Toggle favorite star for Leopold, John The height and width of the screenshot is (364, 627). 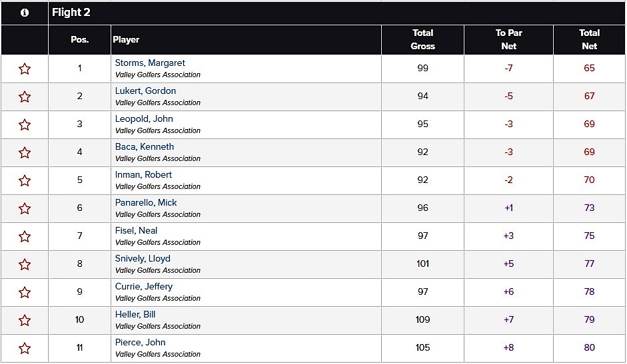click(x=25, y=124)
